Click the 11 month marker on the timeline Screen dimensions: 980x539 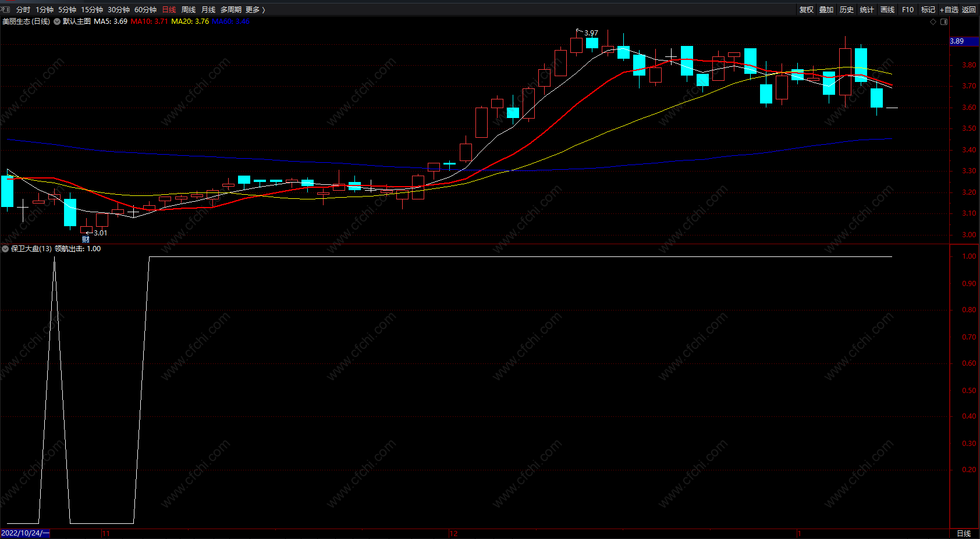[106, 533]
